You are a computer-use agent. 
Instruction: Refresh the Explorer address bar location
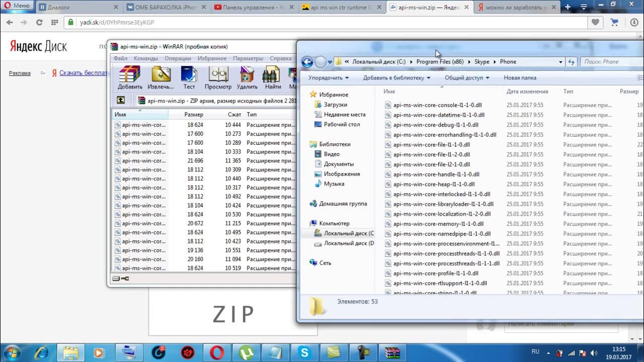point(571,62)
